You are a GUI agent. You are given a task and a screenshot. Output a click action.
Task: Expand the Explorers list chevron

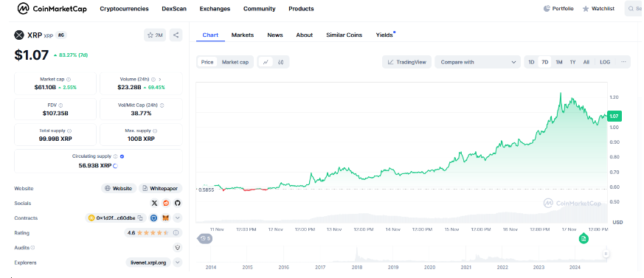point(178,263)
